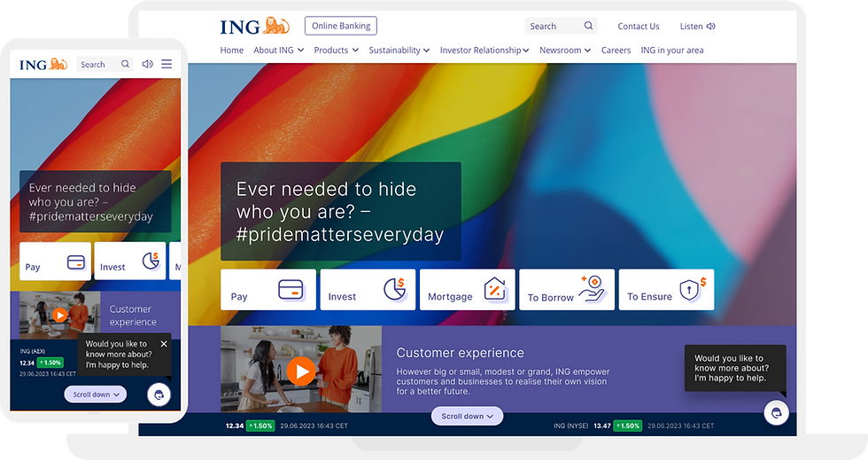Click the ING (NYSE) stock label
868x461 pixels.
pyautogui.click(x=570, y=426)
